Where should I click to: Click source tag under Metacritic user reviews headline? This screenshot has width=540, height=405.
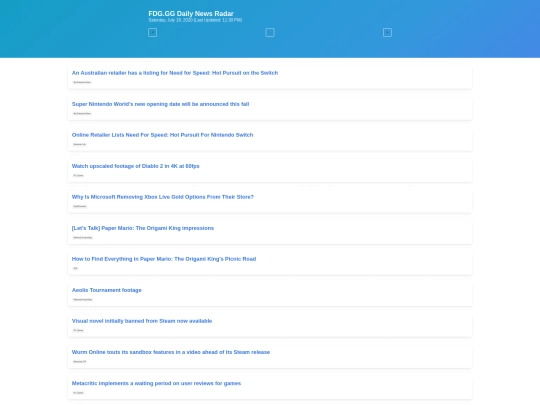pos(78,393)
